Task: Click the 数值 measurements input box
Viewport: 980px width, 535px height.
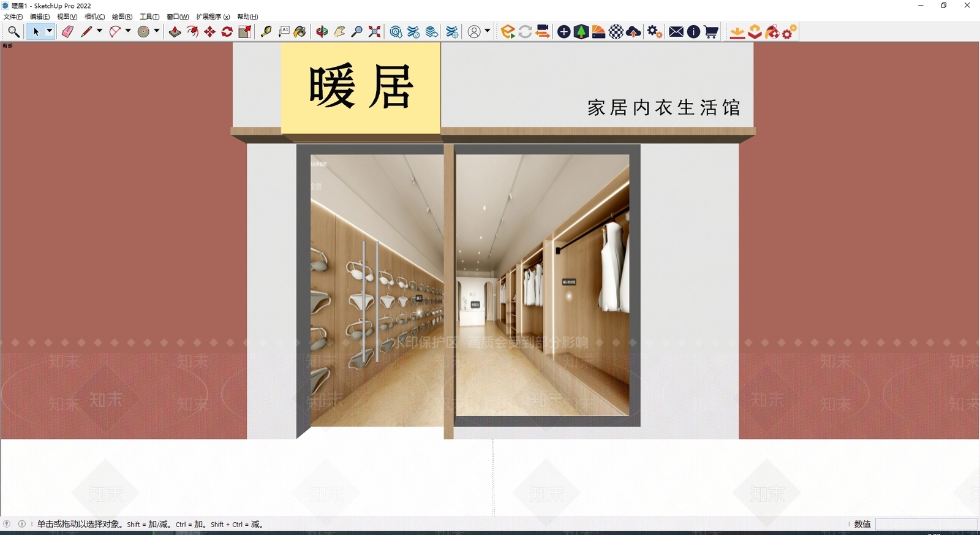Action: [926, 524]
